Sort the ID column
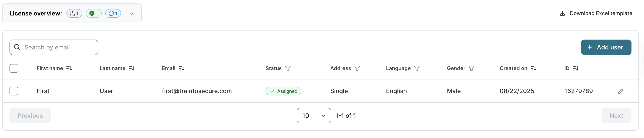Image resolution: width=644 pixels, height=138 pixels. point(575,68)
